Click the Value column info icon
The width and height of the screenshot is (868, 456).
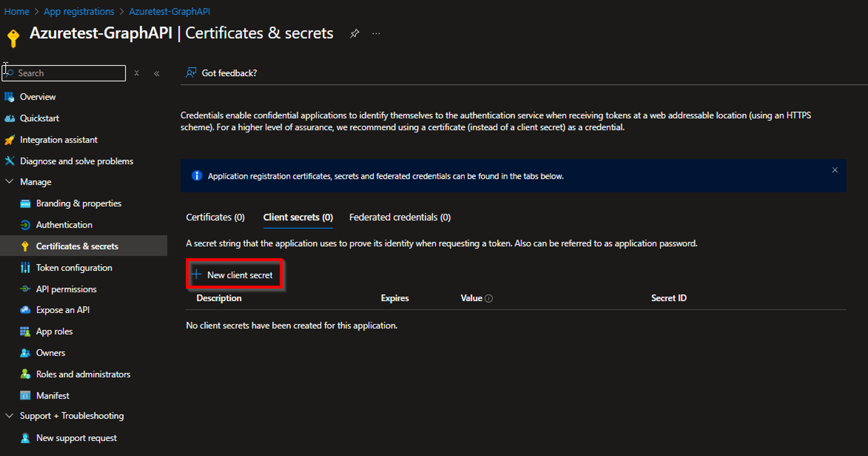tap(489, 299)
